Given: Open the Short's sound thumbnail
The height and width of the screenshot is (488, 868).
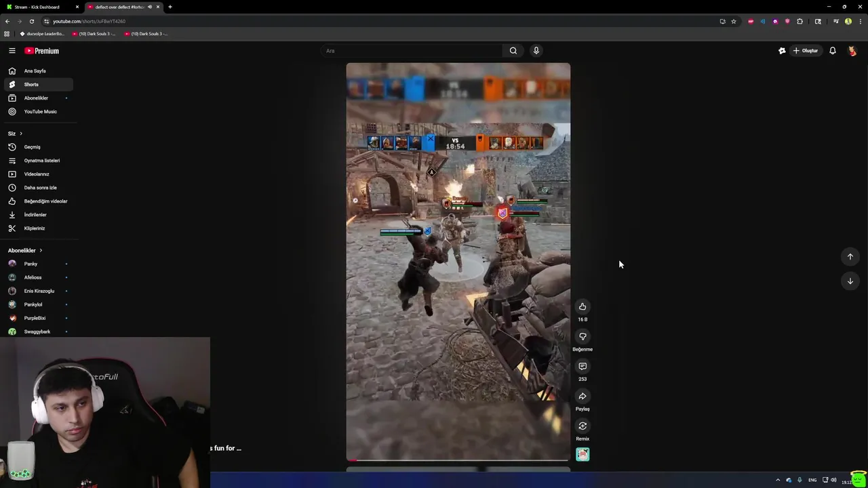Looking at the screenshot, I should [583, 455].
